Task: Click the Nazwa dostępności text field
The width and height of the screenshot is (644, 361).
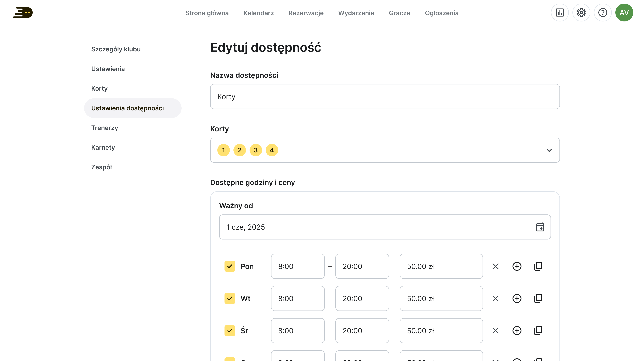Action: (385, 97)
